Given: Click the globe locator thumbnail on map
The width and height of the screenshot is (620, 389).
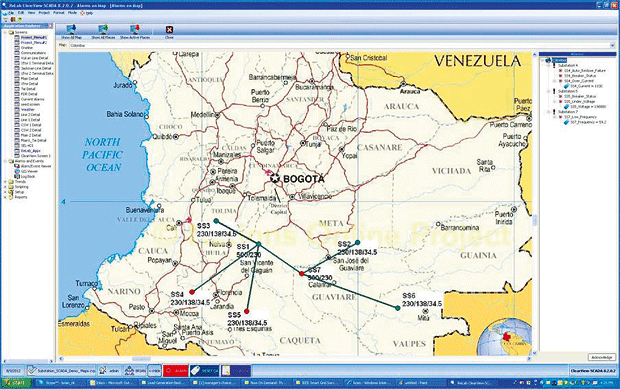Looking at the screenshot, I should pyautogui.click(x=504, y=336).
